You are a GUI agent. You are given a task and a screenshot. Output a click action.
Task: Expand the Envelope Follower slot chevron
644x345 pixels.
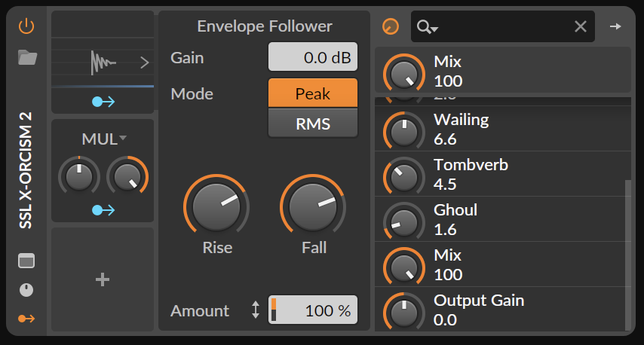point(145,63)
